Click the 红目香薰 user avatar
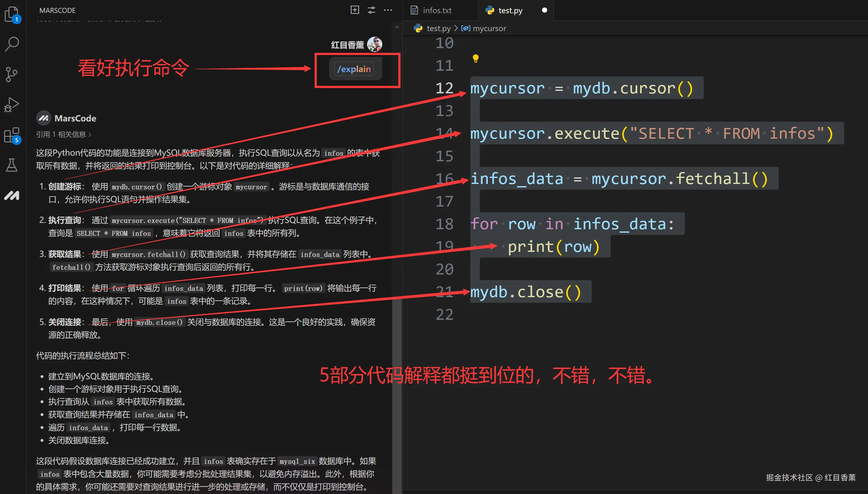 click(x=374, y=44)
